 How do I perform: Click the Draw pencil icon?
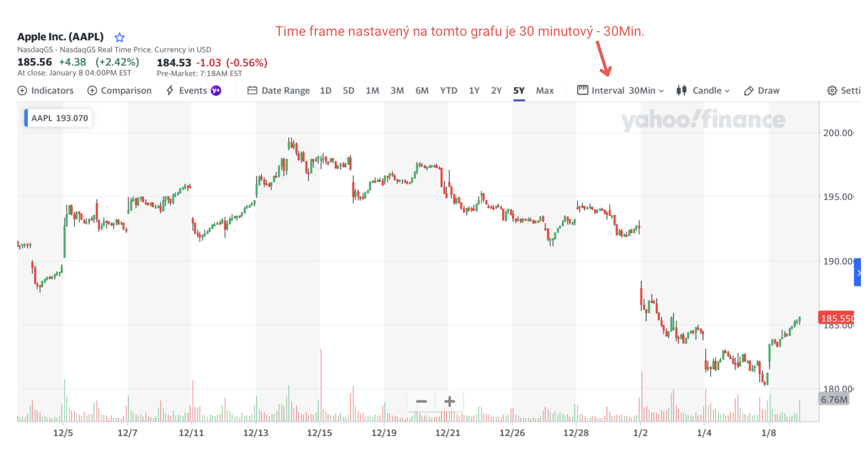tap(749, 91)
